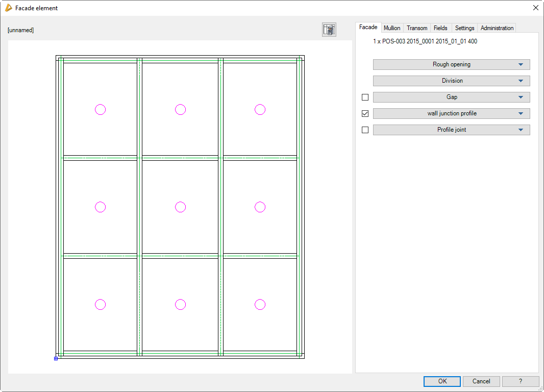The image size is (544, 392).
Task: Select the magenta circle in the bottom-left field
Action: pyautogui.click(x=101, y=304)
